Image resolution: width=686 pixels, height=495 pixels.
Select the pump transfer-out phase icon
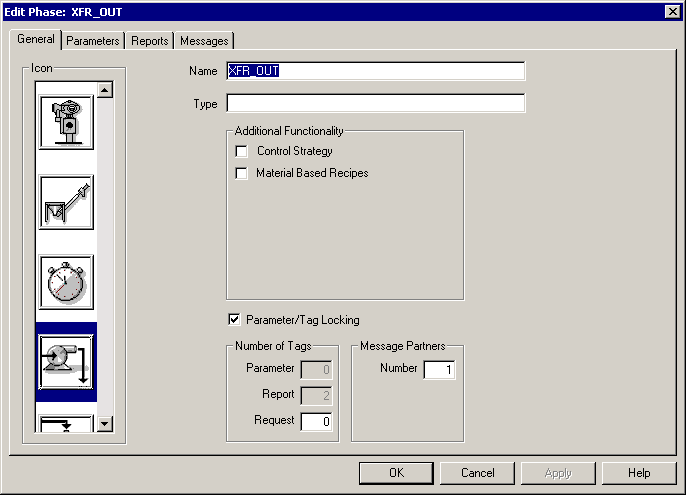click(x=66, y=362)
